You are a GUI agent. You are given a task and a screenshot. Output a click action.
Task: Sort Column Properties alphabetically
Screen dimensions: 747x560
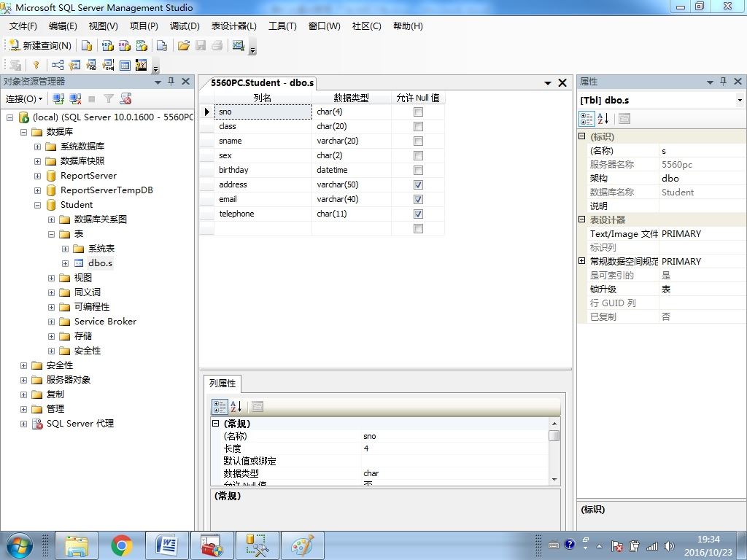(x=236, y=407)
